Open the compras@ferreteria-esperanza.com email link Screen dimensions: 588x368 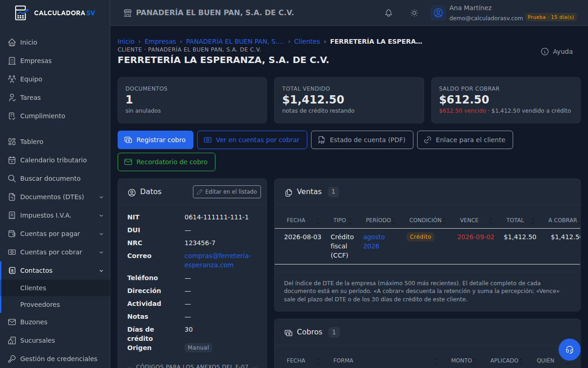[218, 260]
